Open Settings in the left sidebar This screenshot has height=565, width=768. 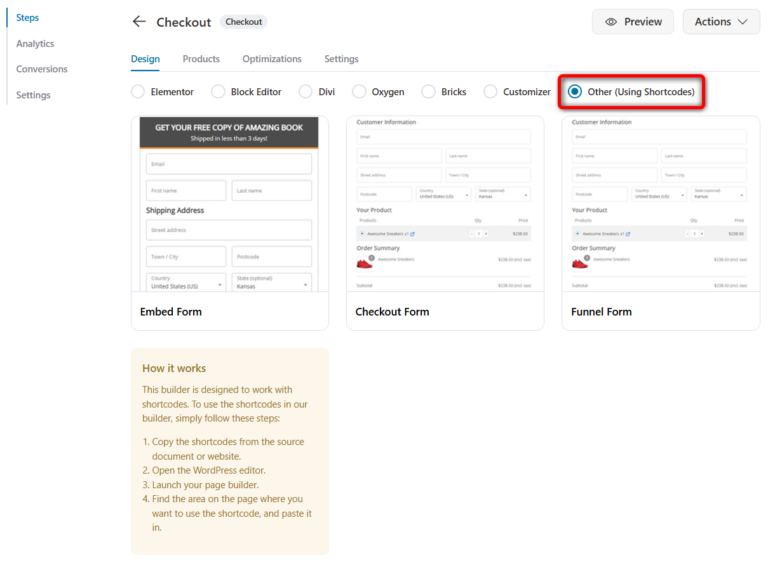pos(33,95)
